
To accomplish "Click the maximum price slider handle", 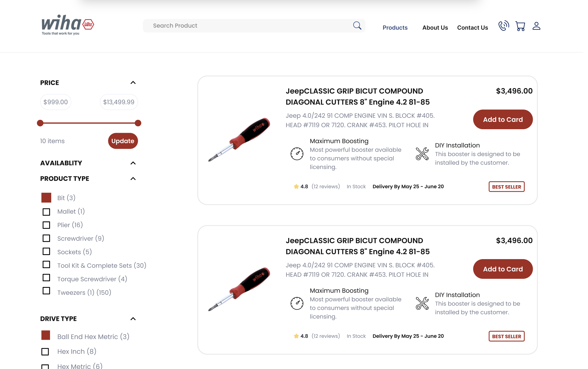I will point(138,123).
